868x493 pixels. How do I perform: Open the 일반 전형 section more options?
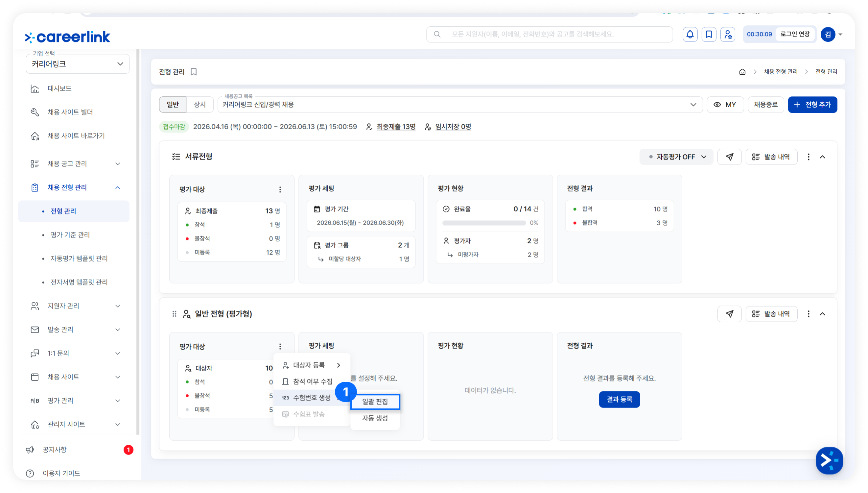coord(809,314)
